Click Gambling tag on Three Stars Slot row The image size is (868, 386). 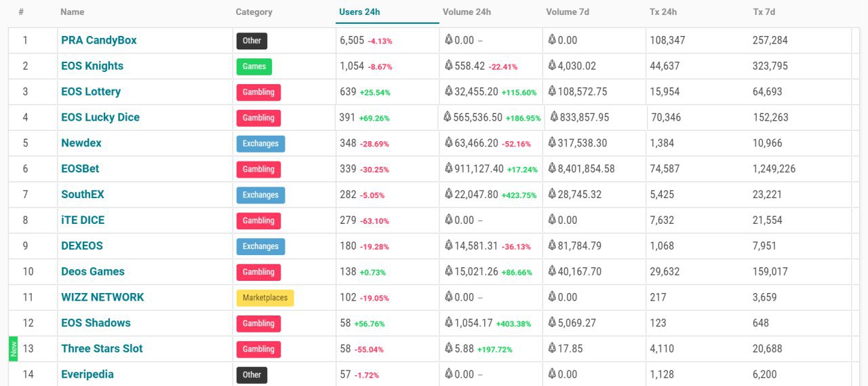pyautogui.click(x=258, y=349)
